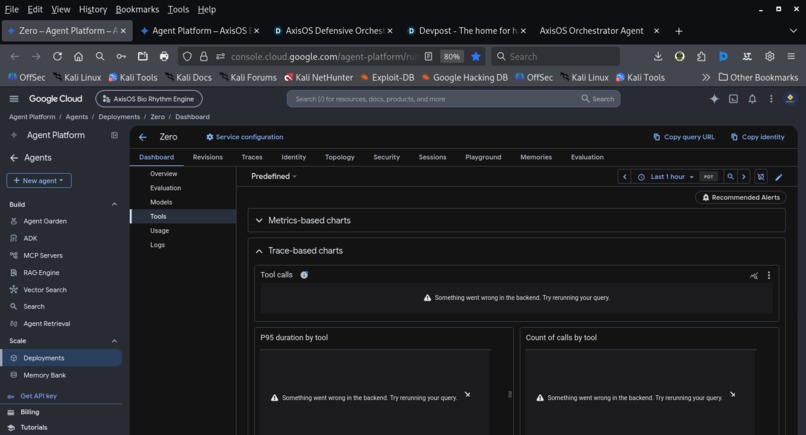Open Firefox extensions puzzle icon
The height and width of the screenshot is (435, 806).
point(701,57)
